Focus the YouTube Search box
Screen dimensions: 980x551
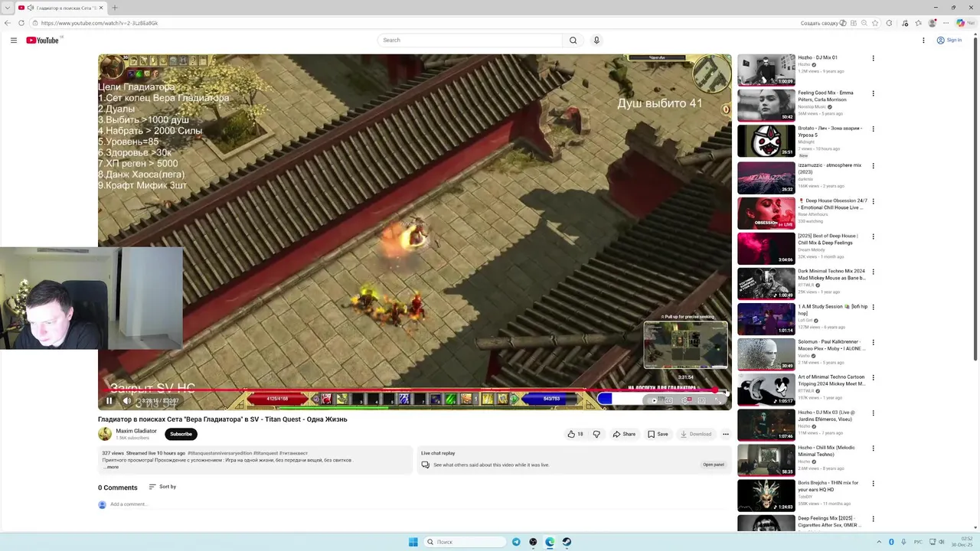pos(469,40)
